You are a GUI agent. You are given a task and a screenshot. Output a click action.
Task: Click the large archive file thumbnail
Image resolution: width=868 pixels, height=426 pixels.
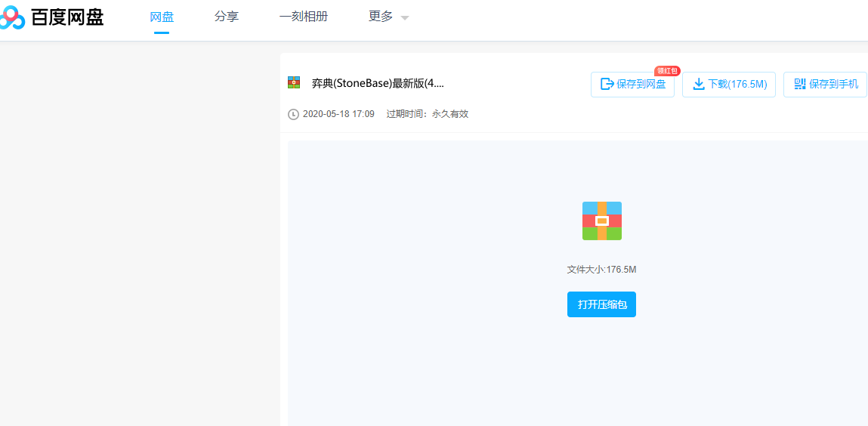click(x=602, y=221)
